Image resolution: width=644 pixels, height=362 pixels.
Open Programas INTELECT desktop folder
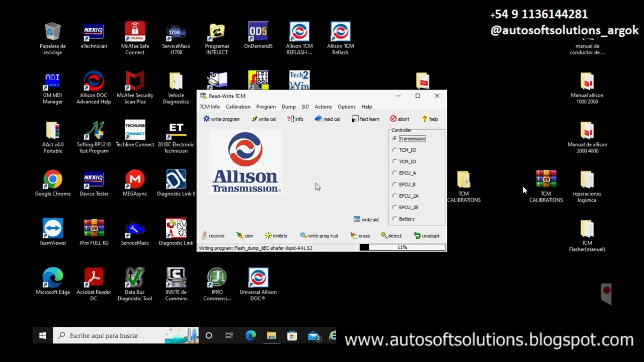[x=217, y=39]
